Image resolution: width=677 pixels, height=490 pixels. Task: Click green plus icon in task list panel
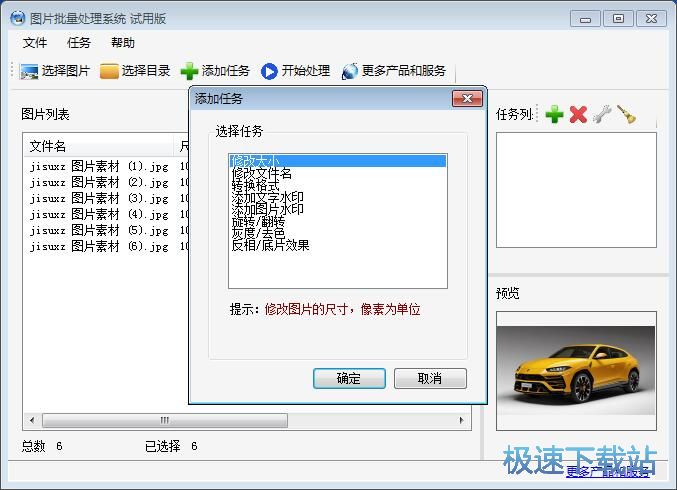tap(554, 114)
